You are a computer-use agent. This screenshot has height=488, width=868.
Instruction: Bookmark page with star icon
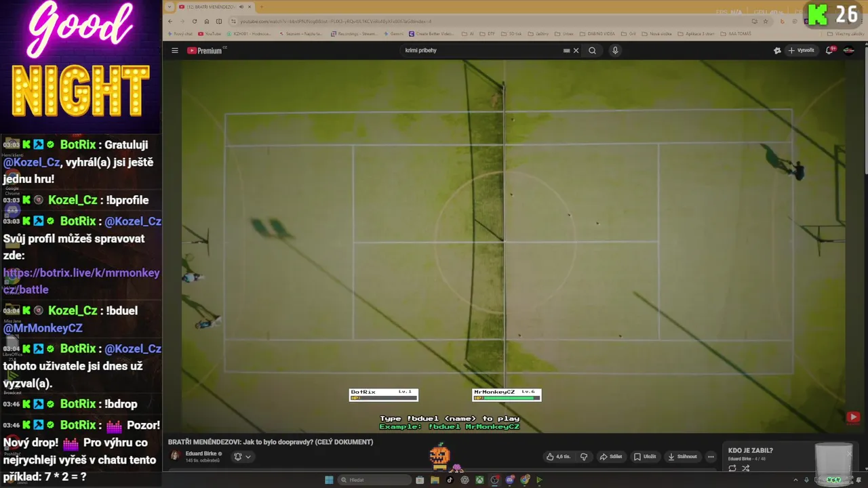click(766, 21)
